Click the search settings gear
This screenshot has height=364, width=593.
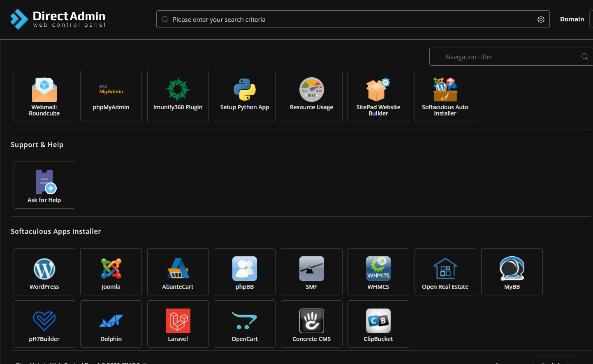click(541, 19)
